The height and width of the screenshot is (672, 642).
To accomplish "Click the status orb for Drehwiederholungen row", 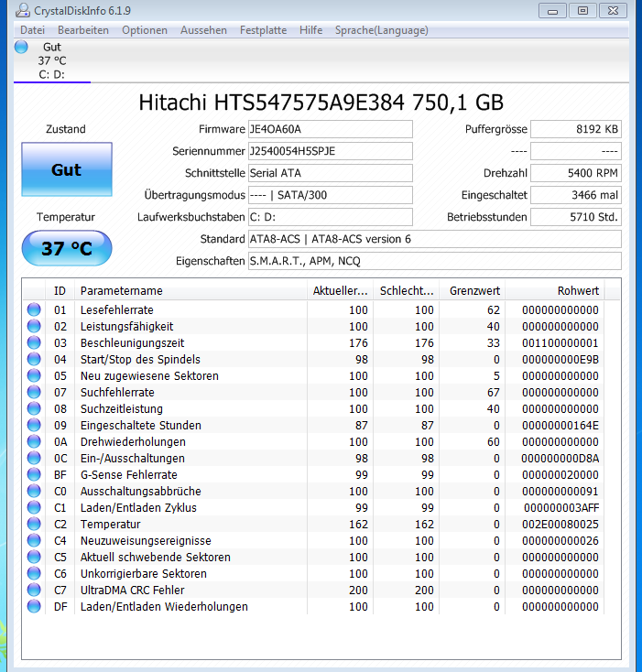I will (x=34, y=441).
